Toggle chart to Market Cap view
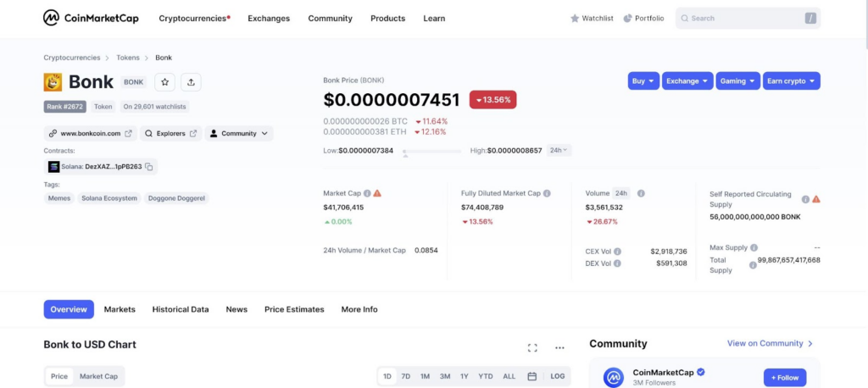This screenshot has height=388, width=868. pyautogui.click(x=98, y=376)
